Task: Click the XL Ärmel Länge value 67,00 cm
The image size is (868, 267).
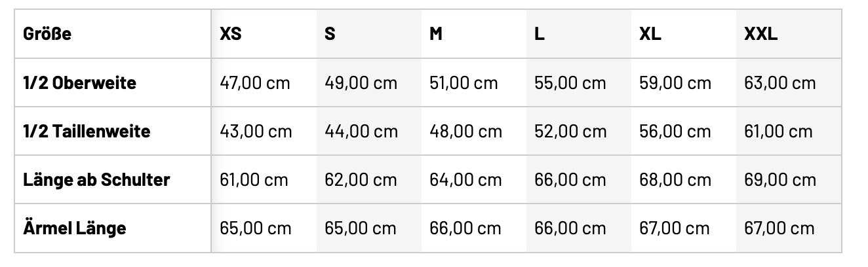Action: [675, 228]
